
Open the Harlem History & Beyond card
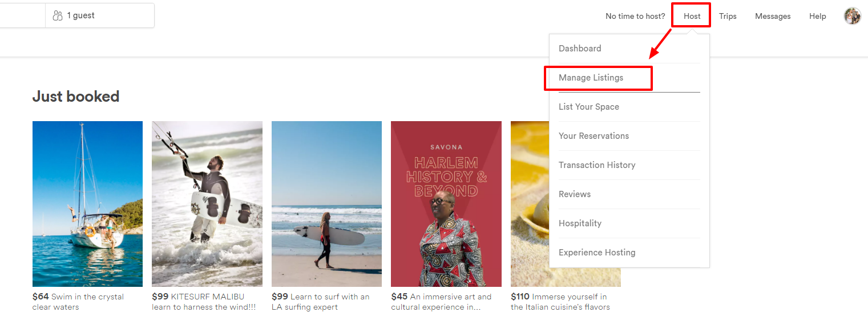(x=446, y=203)
